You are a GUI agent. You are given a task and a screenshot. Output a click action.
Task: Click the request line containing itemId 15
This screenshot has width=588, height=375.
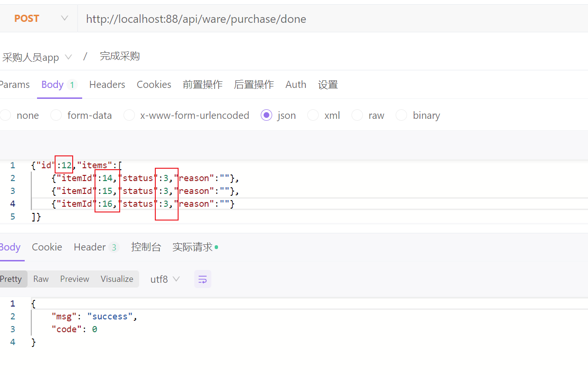pyautogui.click(x=145, y=191)
